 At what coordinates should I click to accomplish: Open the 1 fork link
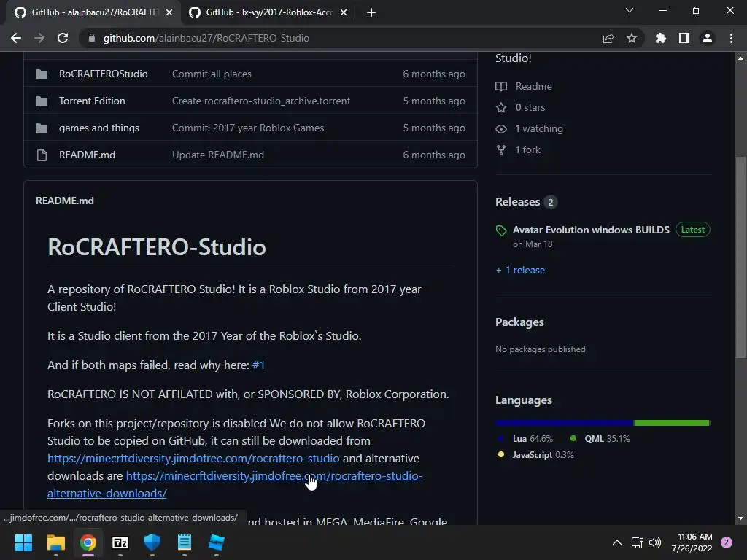coord(527,150)
